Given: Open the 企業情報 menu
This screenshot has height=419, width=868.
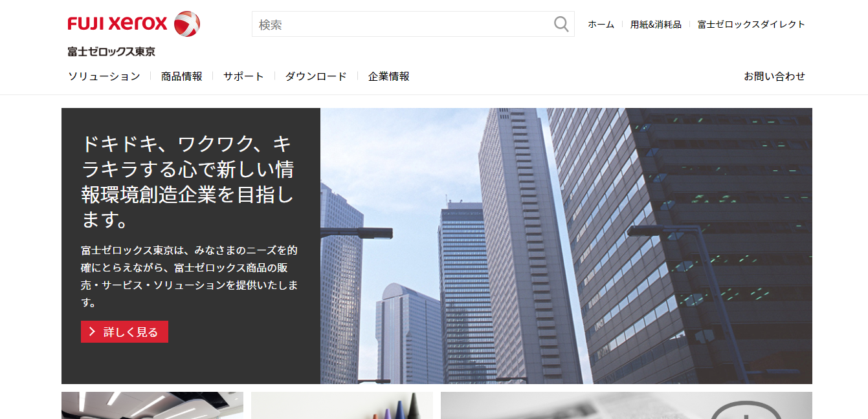Looking at the screenshot, I should tap(389, 76).
